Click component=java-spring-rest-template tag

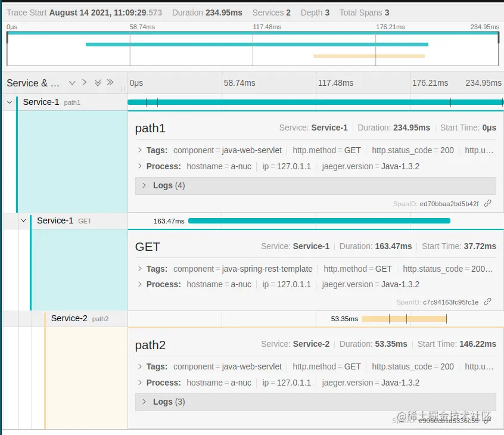click(242, 269)
